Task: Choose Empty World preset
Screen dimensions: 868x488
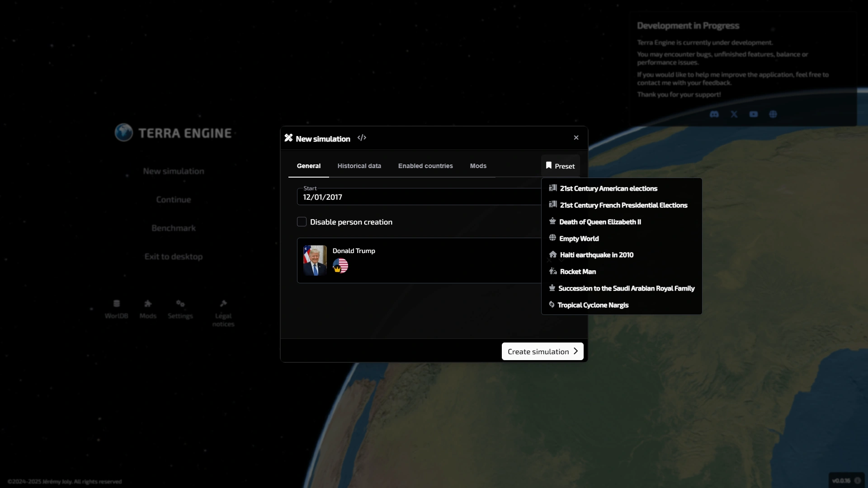Action: (x=622, y=239)
